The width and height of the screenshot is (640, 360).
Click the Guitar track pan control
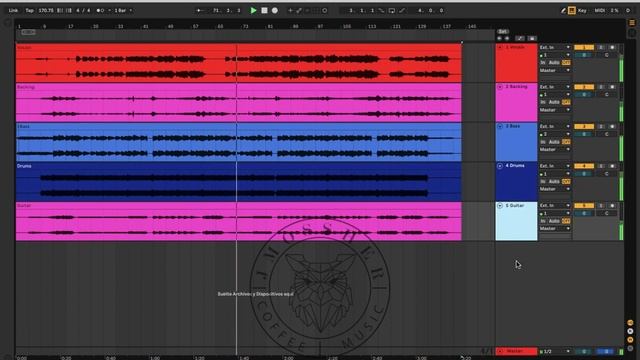click(607, 213)
